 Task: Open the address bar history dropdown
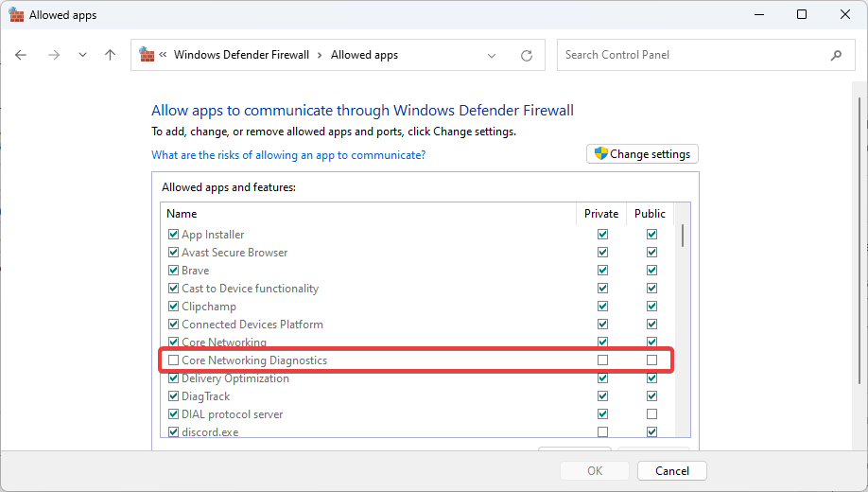[492, 56]
